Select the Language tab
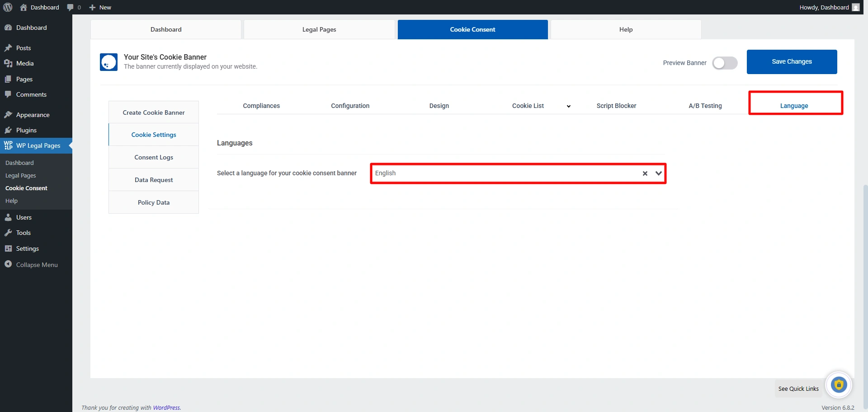 click(x=794, y=106)
